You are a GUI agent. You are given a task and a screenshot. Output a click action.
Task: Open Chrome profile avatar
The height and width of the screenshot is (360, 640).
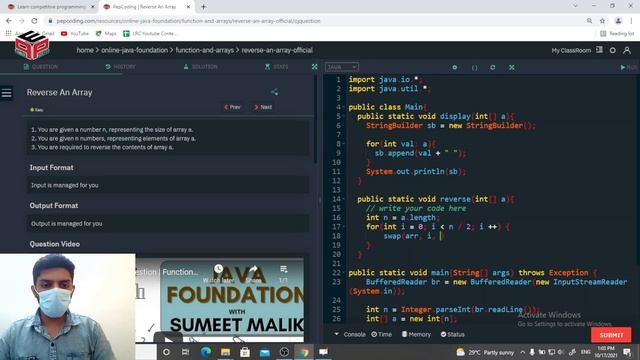(x=618, y=21)
